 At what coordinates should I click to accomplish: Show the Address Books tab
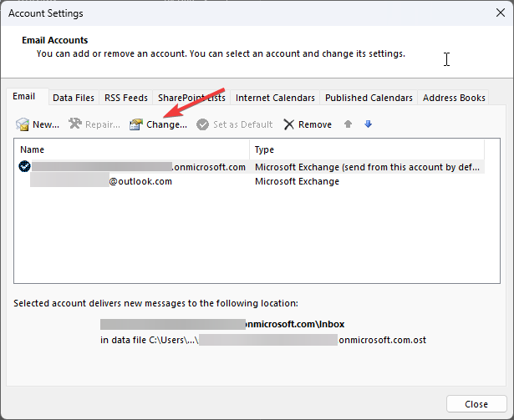click(454, 98)
